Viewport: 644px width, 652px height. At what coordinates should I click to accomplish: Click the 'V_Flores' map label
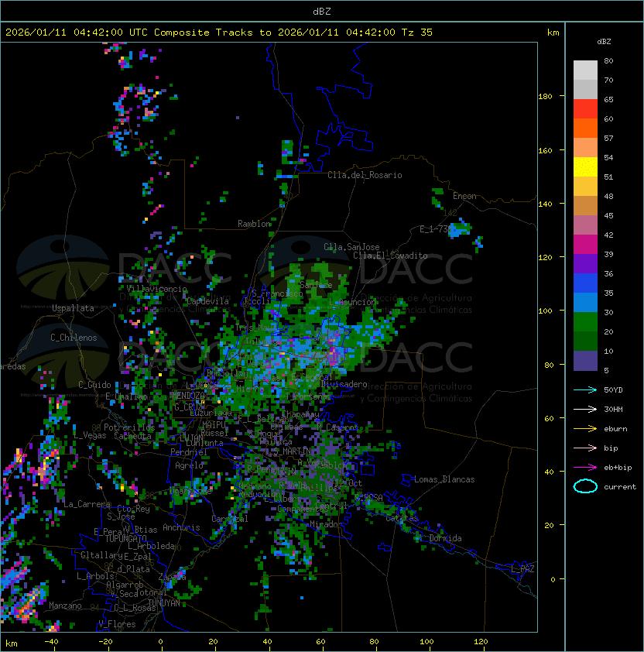[x=117, y=624]
